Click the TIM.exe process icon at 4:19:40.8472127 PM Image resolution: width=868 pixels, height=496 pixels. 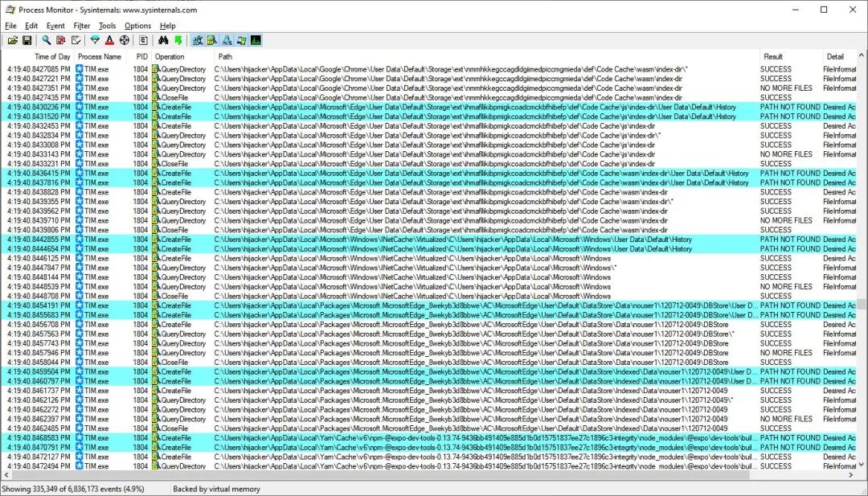pyautogui.click(x=79, y=457)
